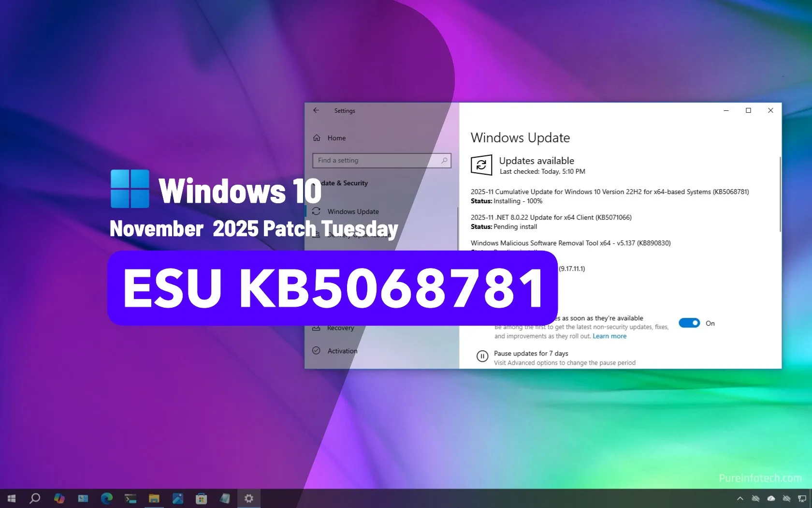
Task: Open the Microsoft Store from the taskbar
Action: 202,498
